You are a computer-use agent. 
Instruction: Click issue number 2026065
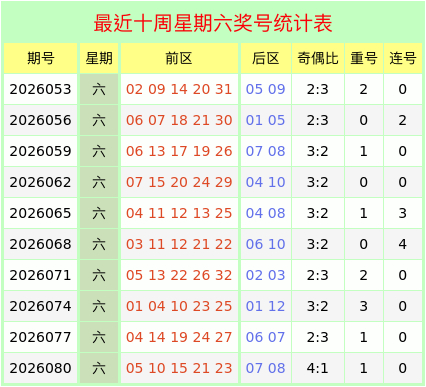[41, 213]
